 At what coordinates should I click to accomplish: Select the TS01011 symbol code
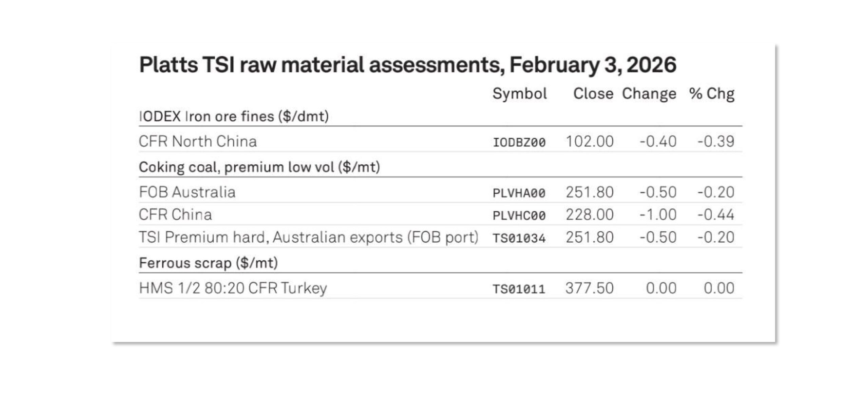pyautogui.click(x=519, y=289)
